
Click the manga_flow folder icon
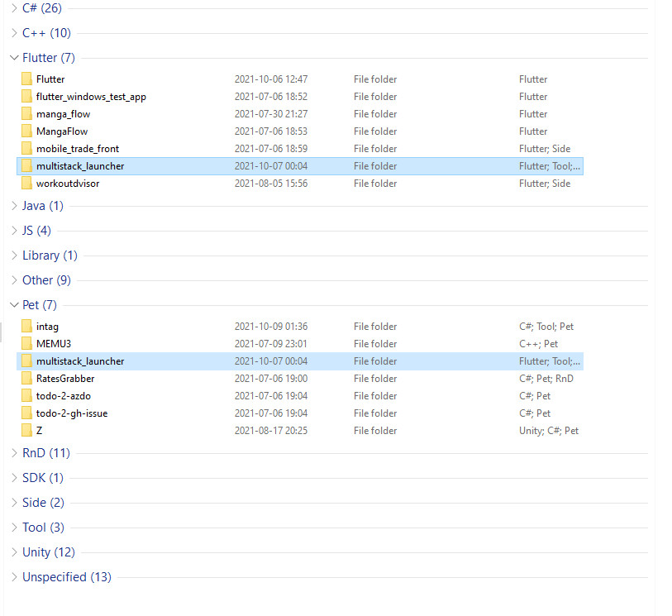pyautogui.click(x=26, y=113)
